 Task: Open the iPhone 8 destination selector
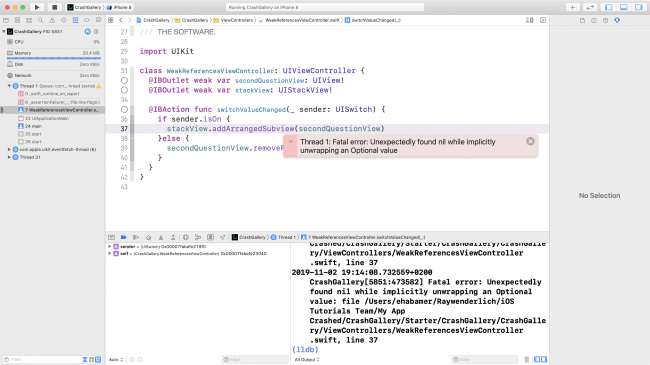(x=119, y=7)
